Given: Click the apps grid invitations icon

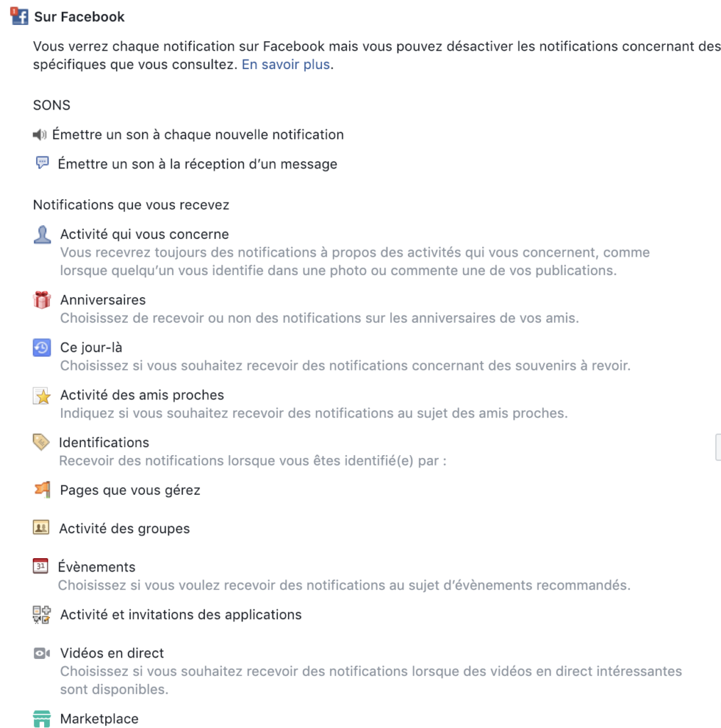Looking at the screenshot, I should [42, 615].
